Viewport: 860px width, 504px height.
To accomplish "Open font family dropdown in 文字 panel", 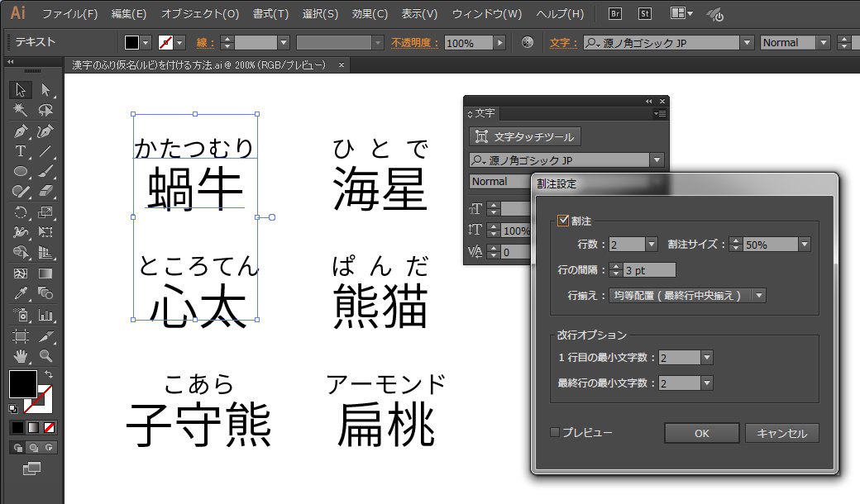I will [657, 160].
